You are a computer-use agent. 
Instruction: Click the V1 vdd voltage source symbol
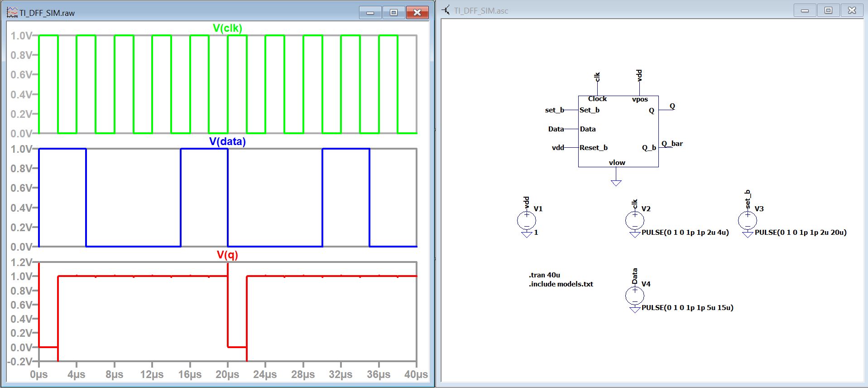[x=526, y=221]
